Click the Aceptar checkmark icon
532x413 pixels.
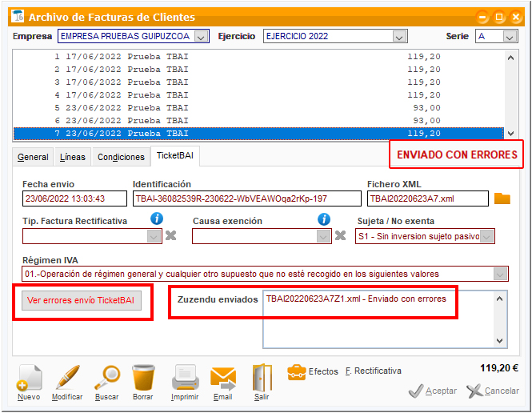(416, 391)
